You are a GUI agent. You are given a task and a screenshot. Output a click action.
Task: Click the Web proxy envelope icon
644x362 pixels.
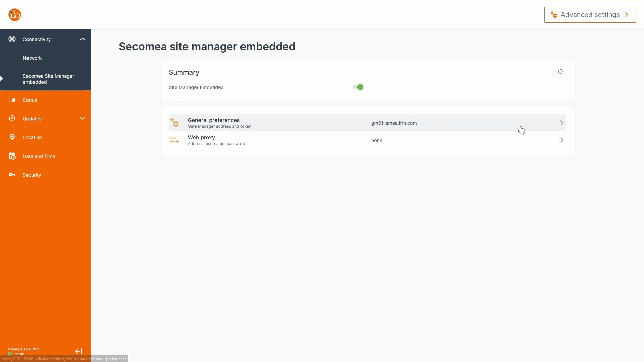(174, 140)
